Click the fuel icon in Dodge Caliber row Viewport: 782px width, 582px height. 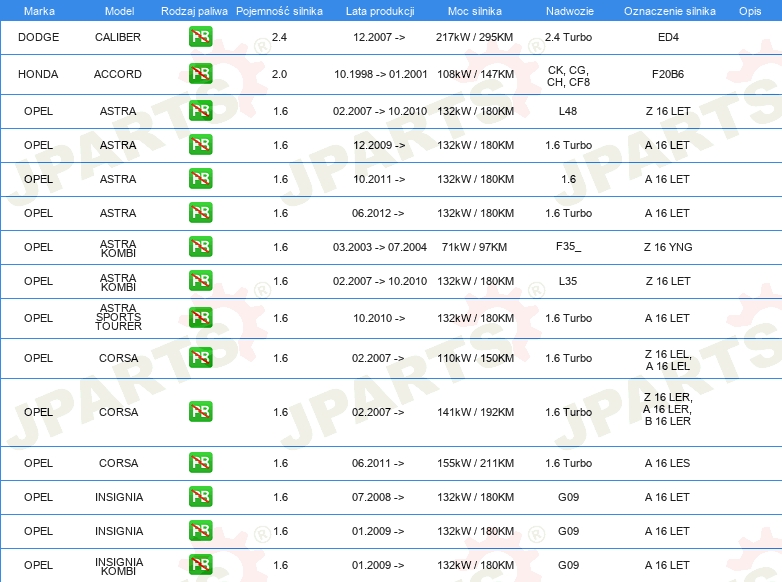pyautogui.click(x=200, y=37)
